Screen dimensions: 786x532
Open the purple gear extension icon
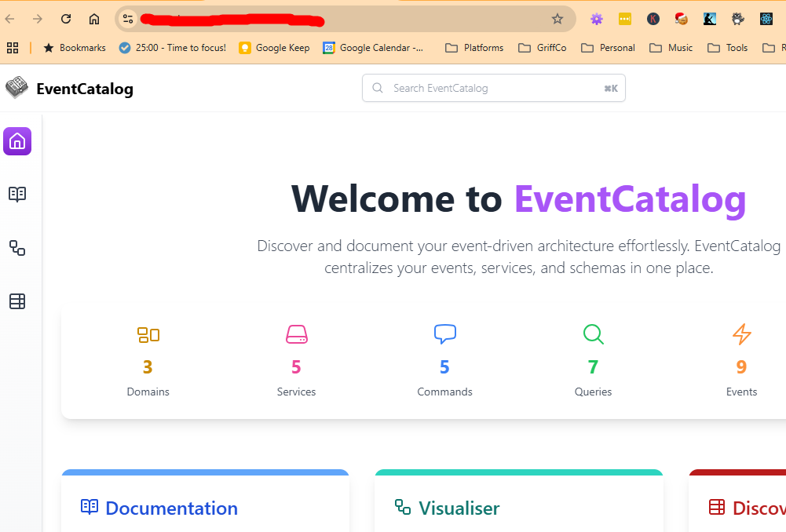pyautogui.click(x=596, y=19)
